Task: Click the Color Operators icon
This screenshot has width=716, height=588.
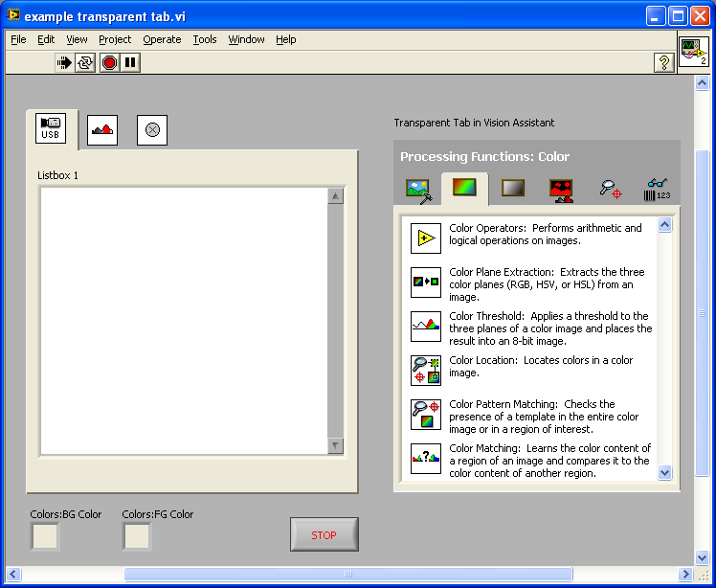Action: coord(425,238)
